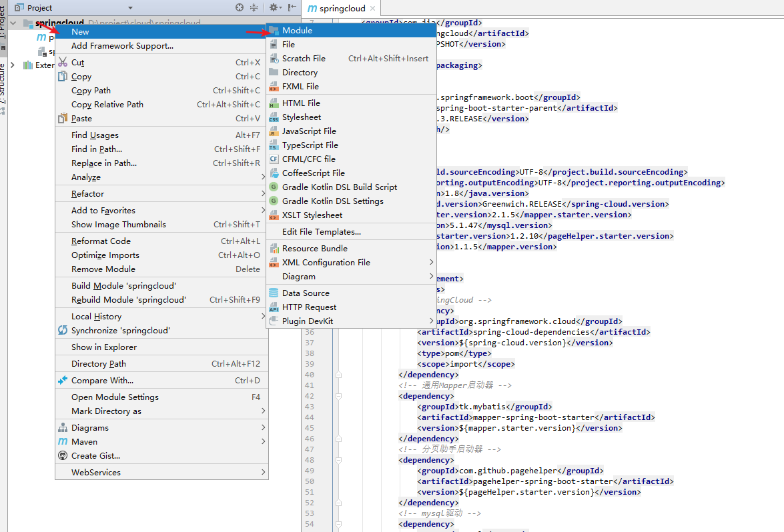Click the HTTP Request API icon
Screen dimensions: 784x532
pyautogui.click(x=274, y=307)
